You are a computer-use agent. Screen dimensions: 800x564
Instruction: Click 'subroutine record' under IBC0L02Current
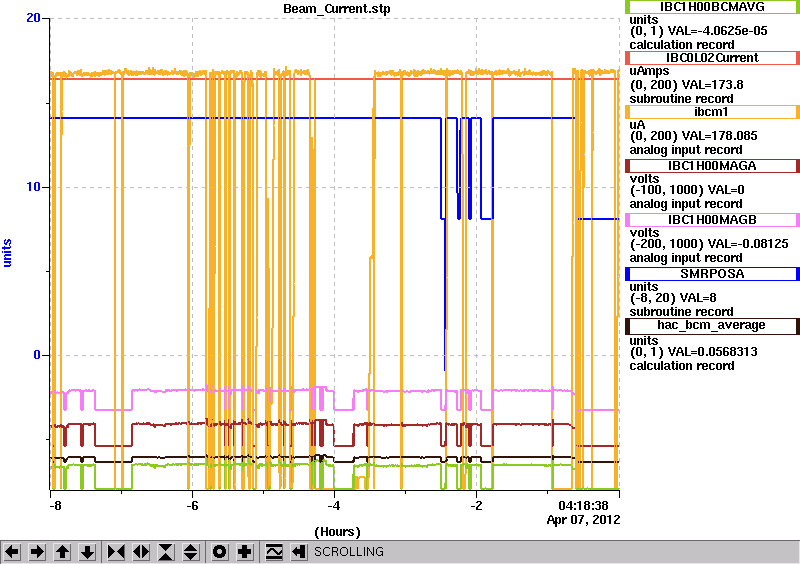(681, 99)
